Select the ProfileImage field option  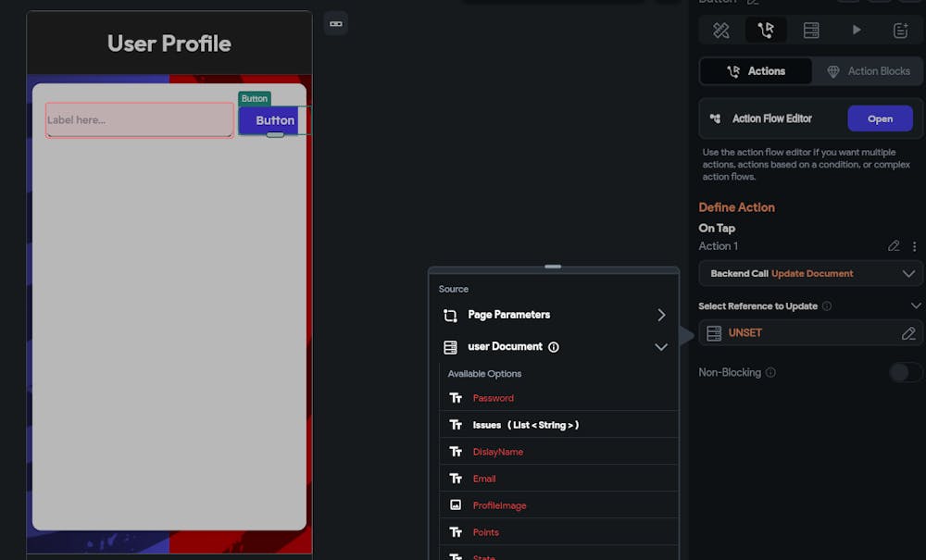[x=558, y=505]
